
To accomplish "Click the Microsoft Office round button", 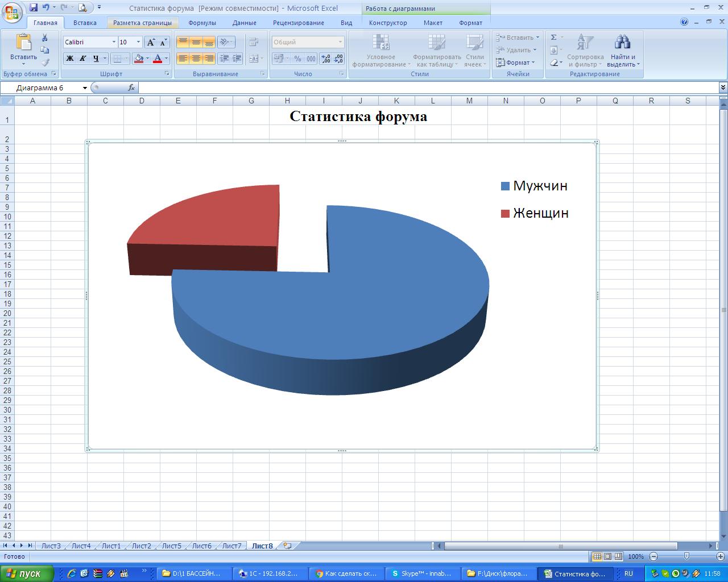I will click(x=12, y=11).
